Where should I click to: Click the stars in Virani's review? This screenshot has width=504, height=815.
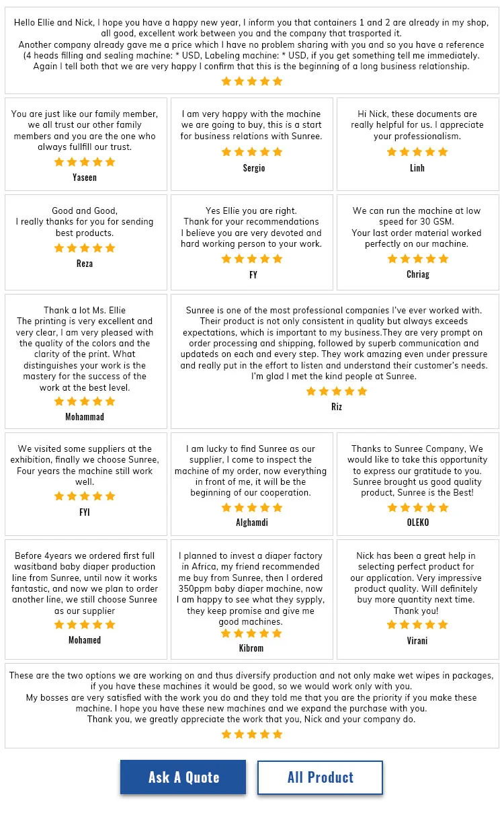click(417, 625)
